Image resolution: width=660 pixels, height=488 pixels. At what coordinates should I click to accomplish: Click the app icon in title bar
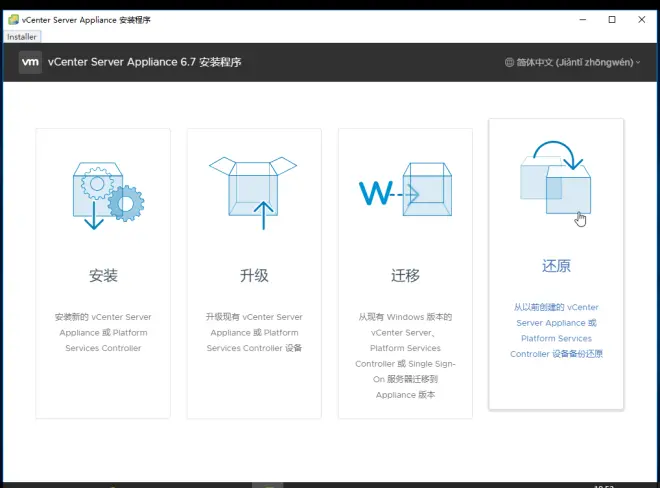13,20
